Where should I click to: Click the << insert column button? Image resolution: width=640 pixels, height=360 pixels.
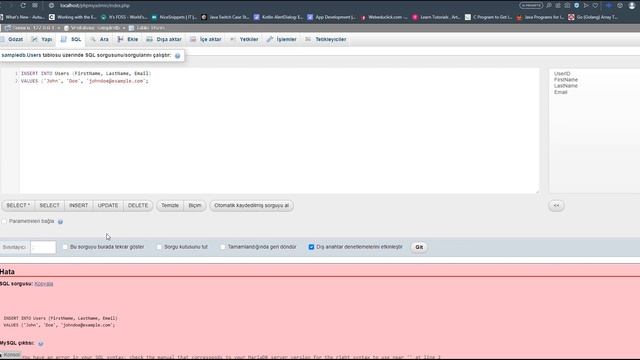[x=556, y=205]
